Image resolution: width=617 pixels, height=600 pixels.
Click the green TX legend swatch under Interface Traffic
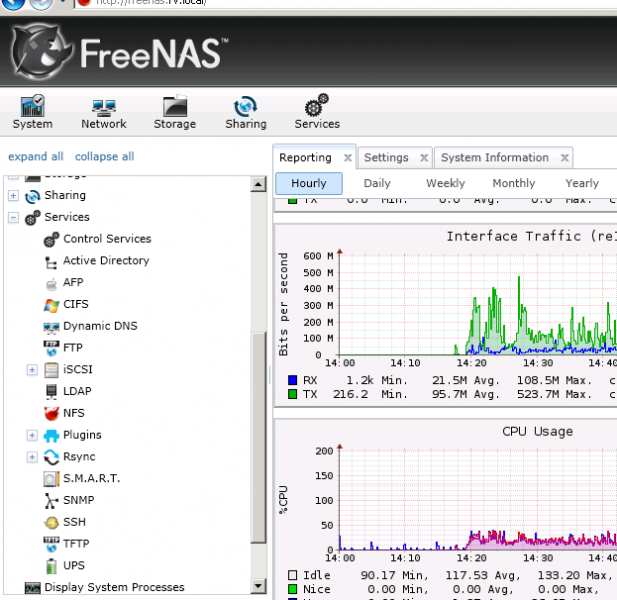coord(292,394)
